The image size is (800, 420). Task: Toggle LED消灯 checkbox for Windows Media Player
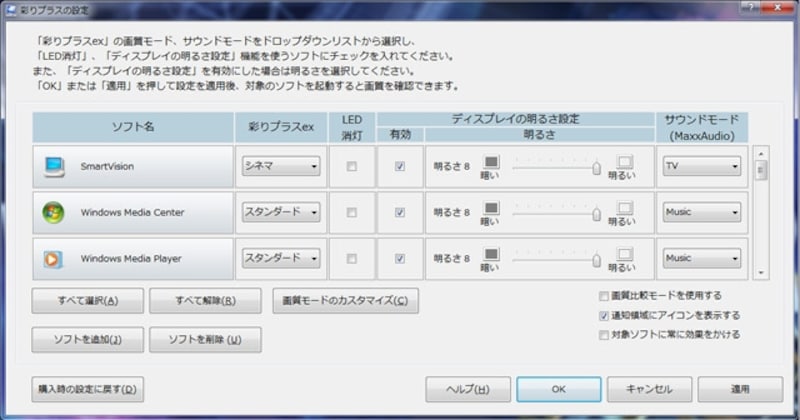[x=352, y=259]
